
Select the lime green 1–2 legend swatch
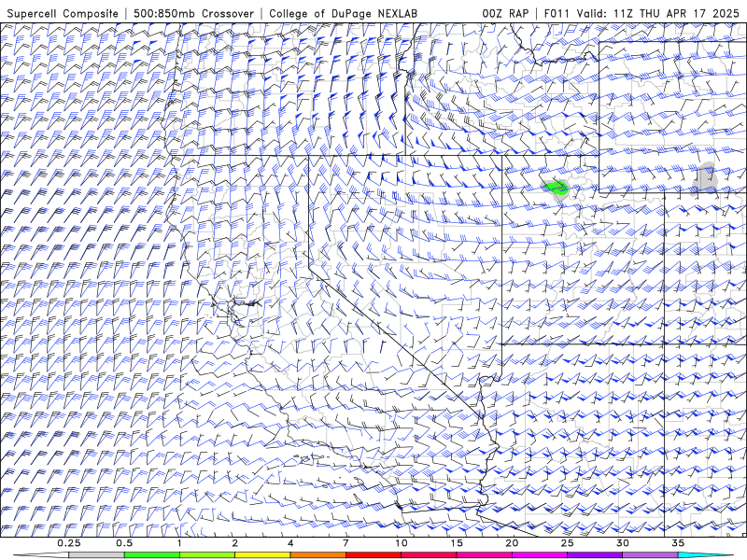(x=207, y=555)
